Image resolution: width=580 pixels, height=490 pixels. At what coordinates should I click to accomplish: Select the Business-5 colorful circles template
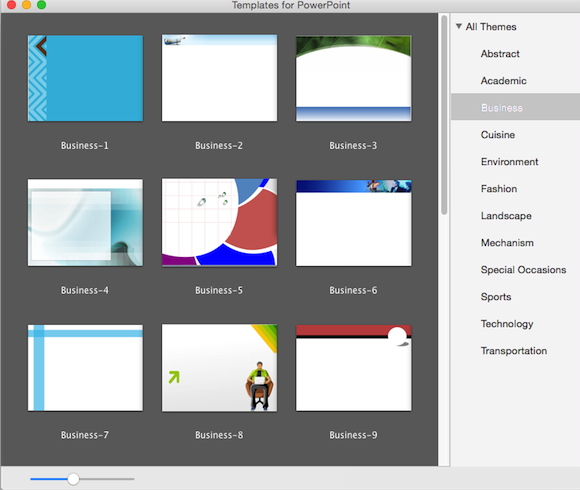click(x=219, y=223)
